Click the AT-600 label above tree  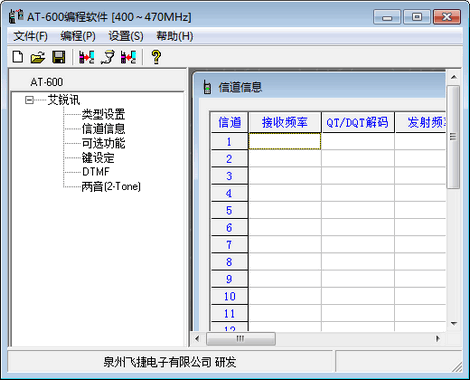(x=47, y=82)
